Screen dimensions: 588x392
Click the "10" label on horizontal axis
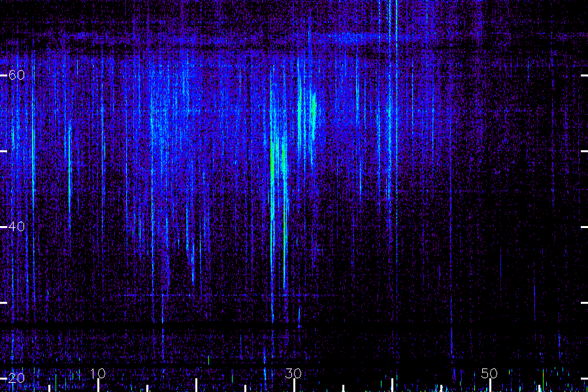[98, 373]
